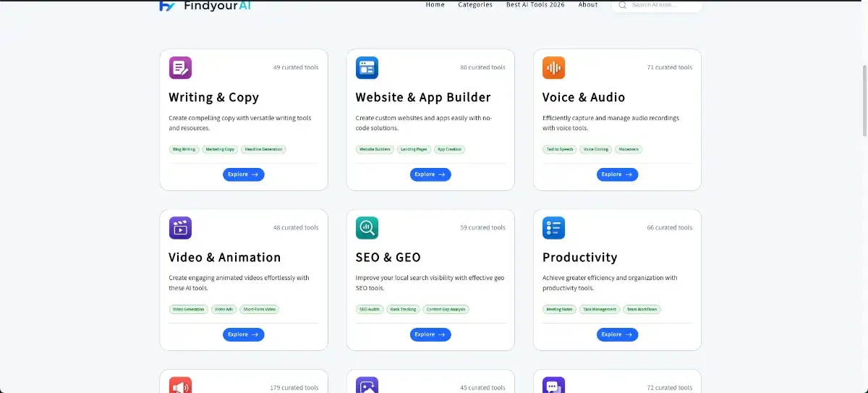
Task: Click the Website & App Builder icon
Action: coord(367,67)
